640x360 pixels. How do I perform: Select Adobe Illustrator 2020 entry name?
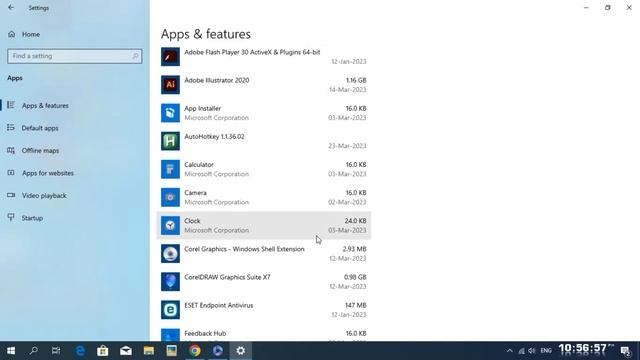point(217,80)
